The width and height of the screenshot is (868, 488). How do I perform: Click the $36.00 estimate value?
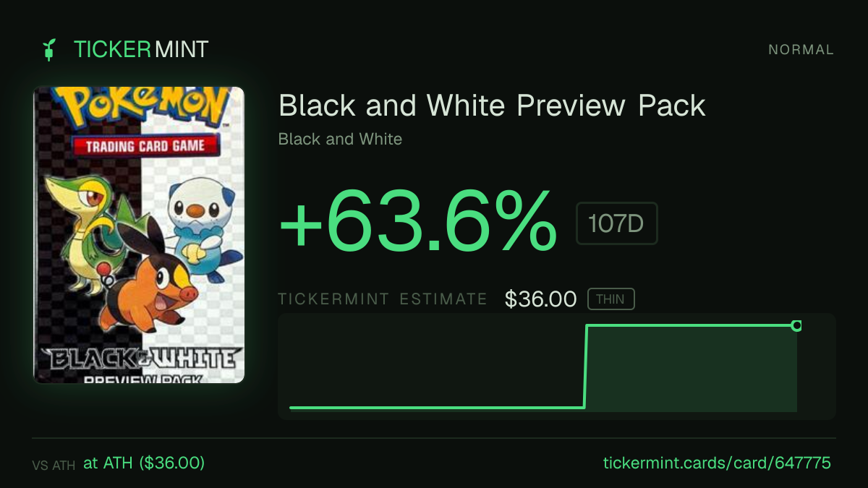tap(540, 299)
